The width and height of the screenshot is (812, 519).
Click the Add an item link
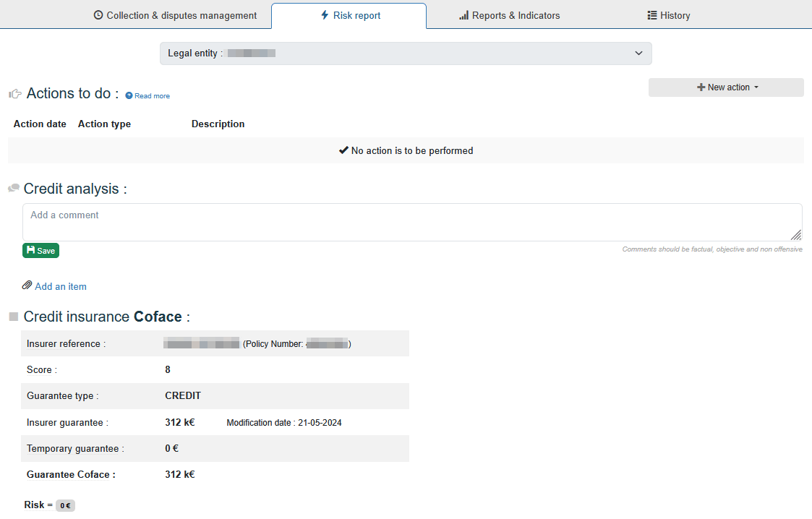tap(61, 287)
